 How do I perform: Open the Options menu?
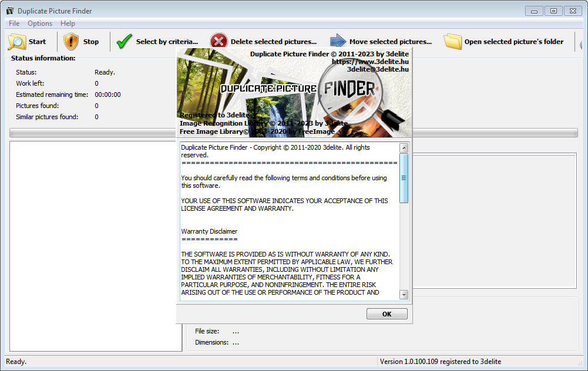click(40, 23)
